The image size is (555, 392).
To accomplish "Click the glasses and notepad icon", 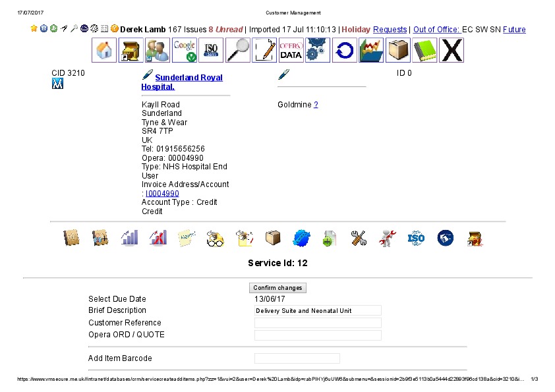I will (216, 238).
